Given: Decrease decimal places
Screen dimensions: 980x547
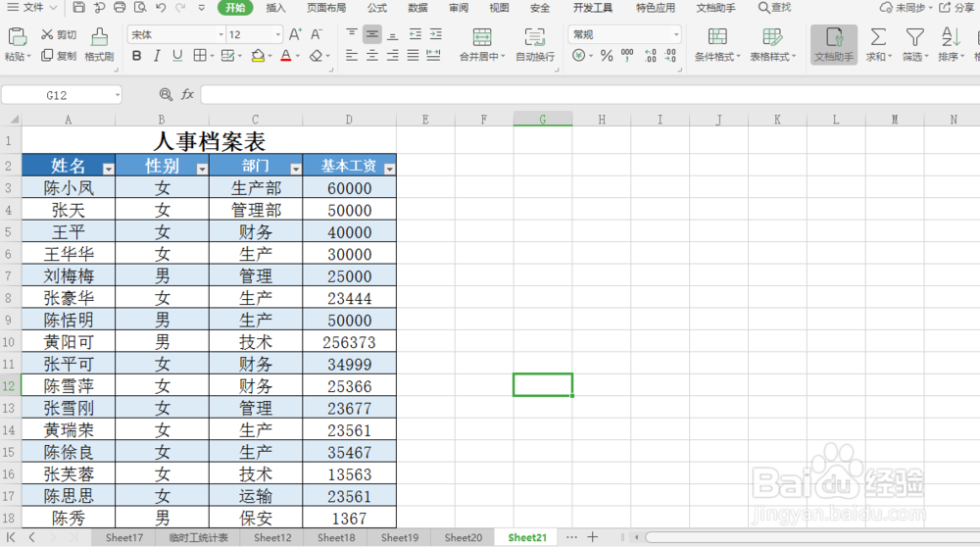Looking at the screenshot, I should coord(670,56).
